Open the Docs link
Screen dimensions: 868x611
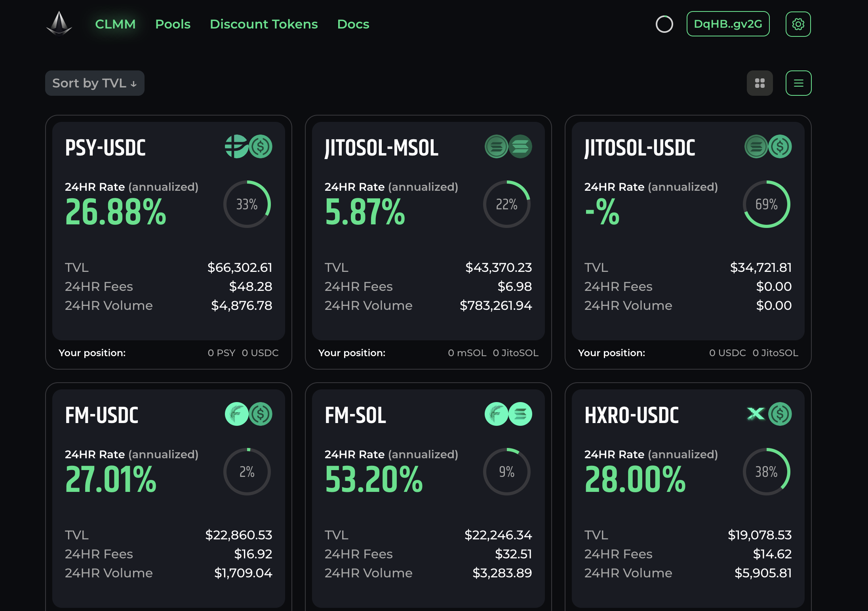(x=353, y=24)
